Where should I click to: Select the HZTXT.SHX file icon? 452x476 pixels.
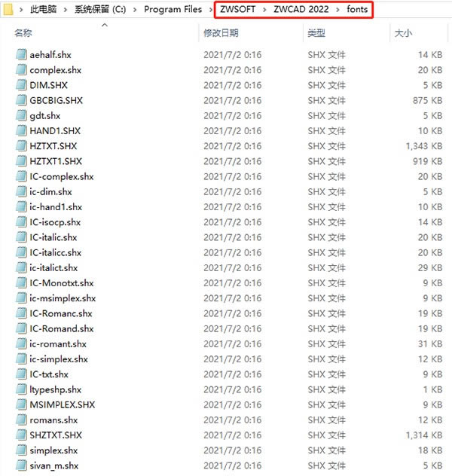pos(21,146)
